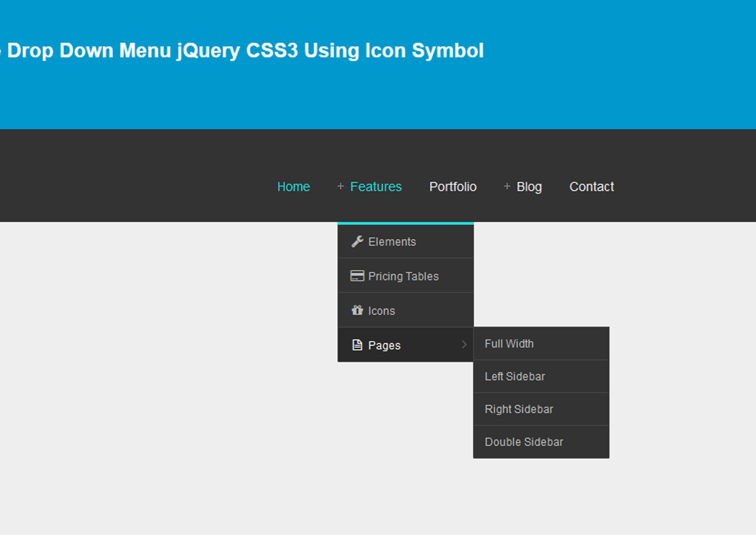Screen dimensions: 756x535
Task: Open the Full Width page link
Action: (541, 344)
